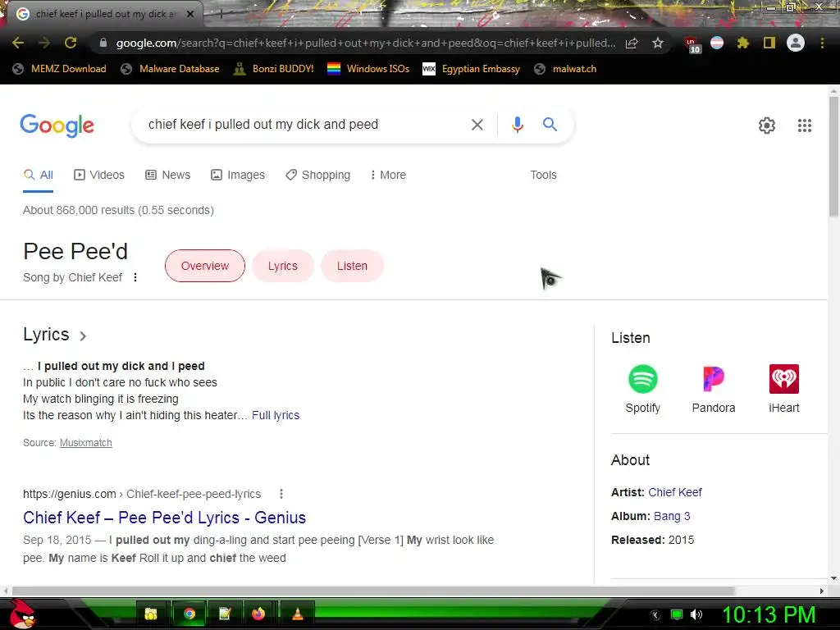Click the 10:13 PM clock
The width and height of the screenshot is (840, 630).
(769, 614)
